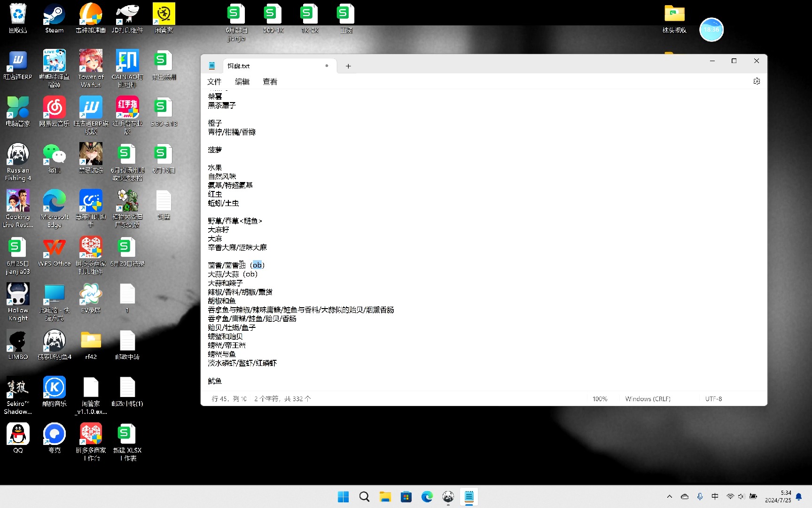Click the OneDrive cloud tray icon
This screenshot has width=812, height=508.
(685, 497)
